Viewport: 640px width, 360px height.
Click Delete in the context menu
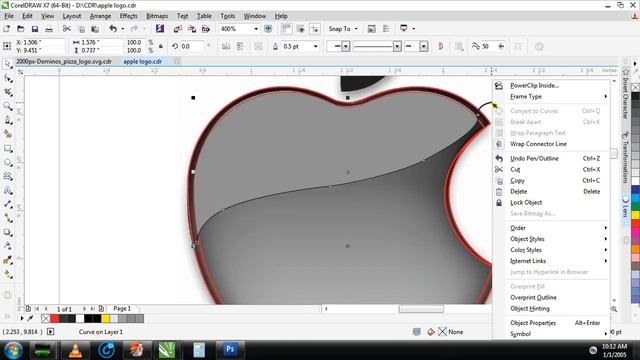pos(518,191)
